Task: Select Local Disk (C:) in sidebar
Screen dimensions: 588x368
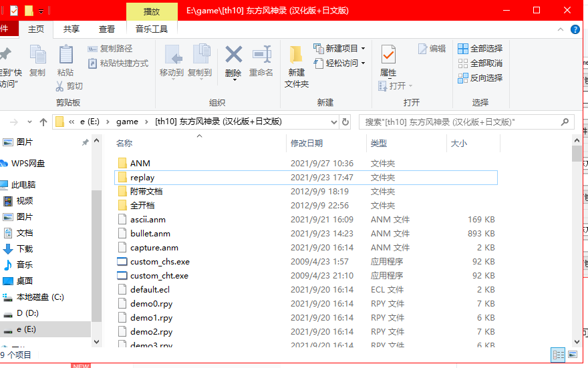Action: [x=40, y=297]
